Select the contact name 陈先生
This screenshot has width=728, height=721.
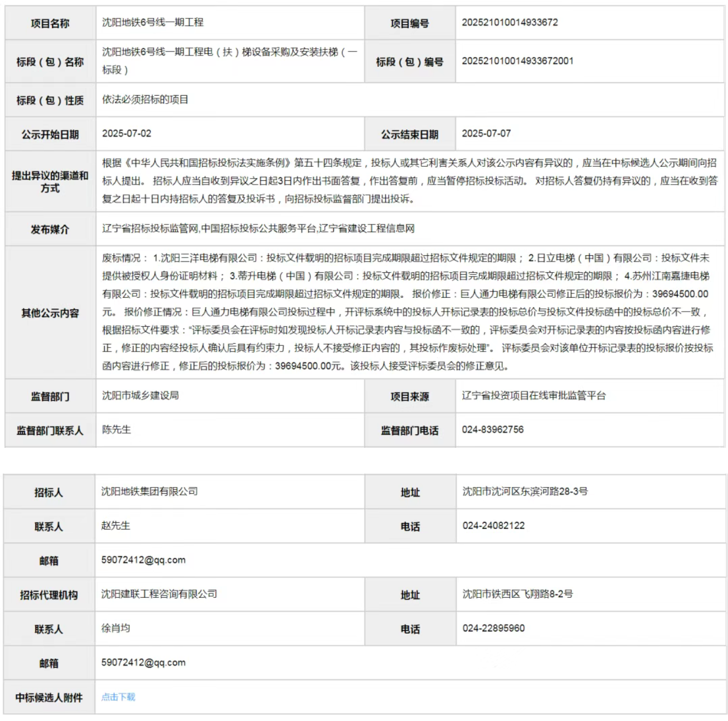tap(116, 429)
